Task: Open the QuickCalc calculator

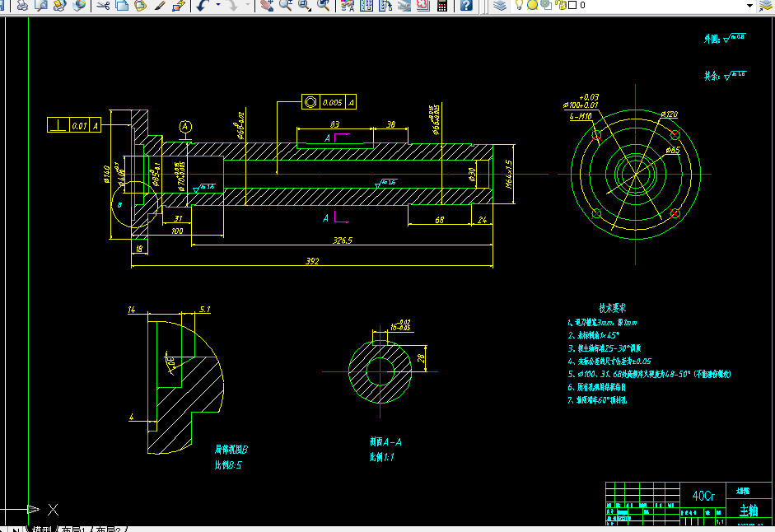Action: pyautogui.click(x=442, y=6)
